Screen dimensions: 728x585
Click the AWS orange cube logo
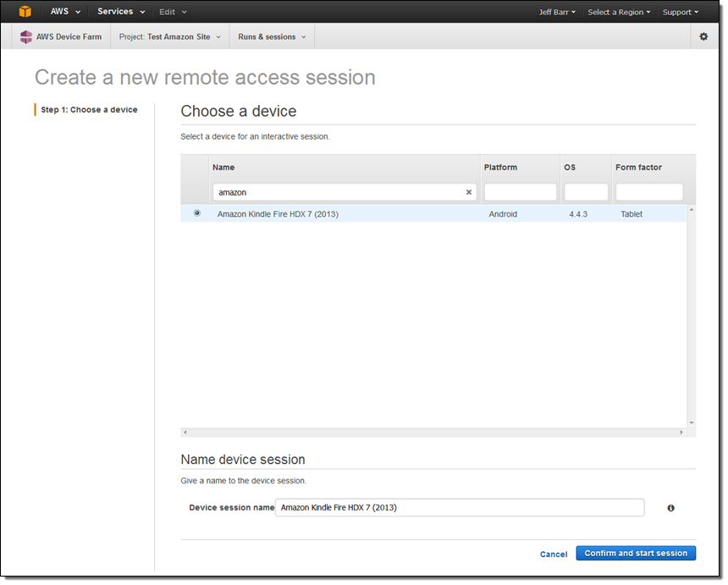[x=25, y=12]
